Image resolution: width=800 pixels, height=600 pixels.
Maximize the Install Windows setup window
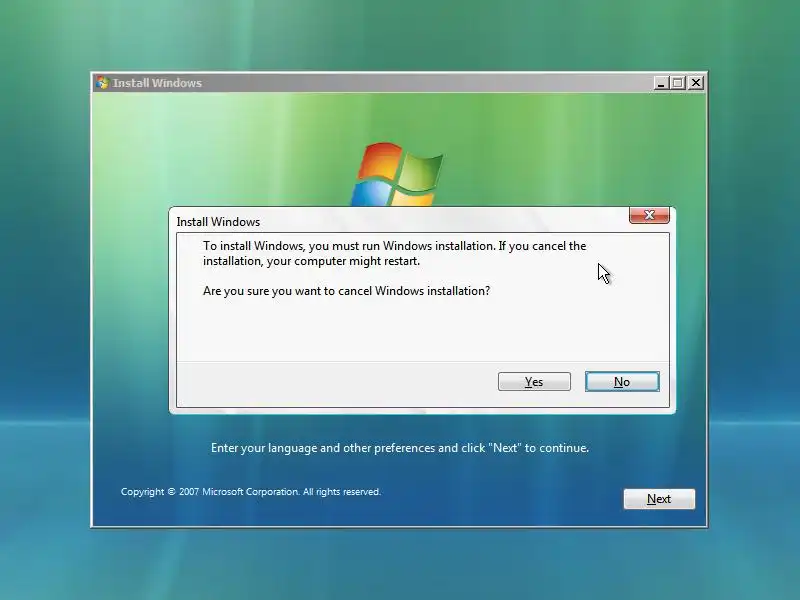coord(678,83)
